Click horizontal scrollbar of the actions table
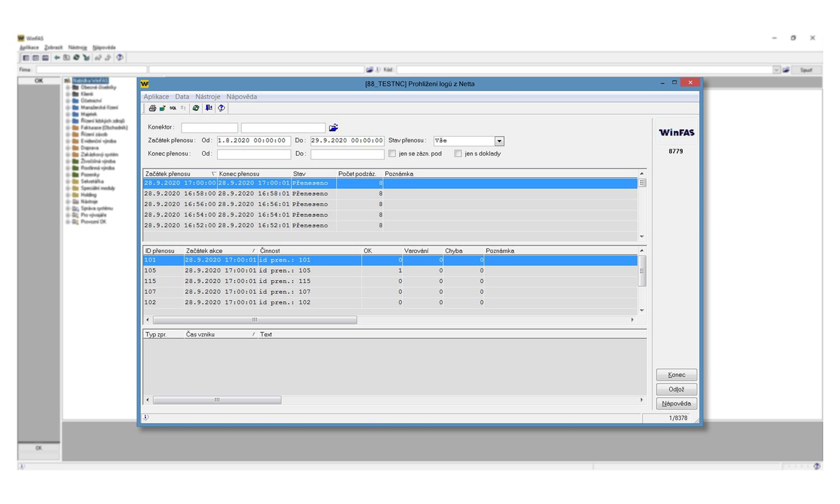 (x=255, y=320)
